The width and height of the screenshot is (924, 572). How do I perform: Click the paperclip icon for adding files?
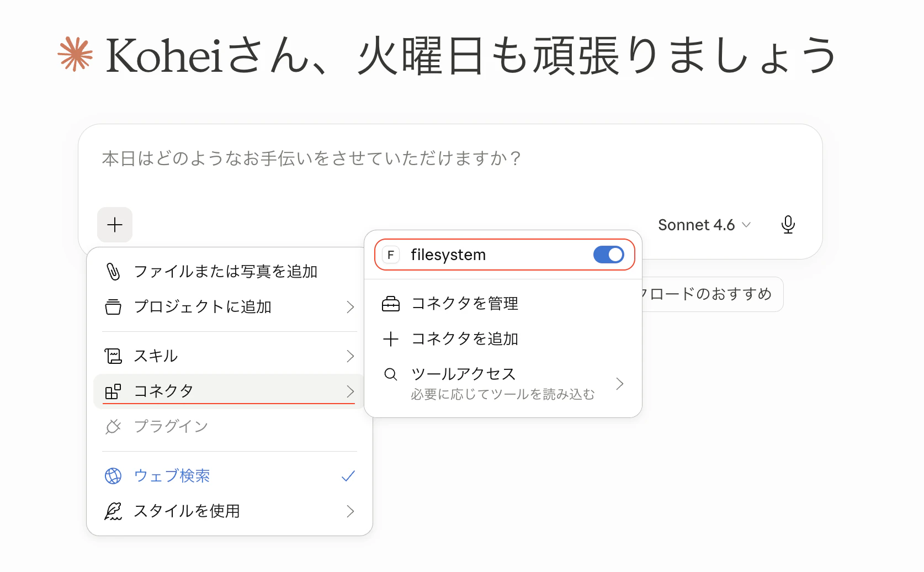(x=113, y=272)
